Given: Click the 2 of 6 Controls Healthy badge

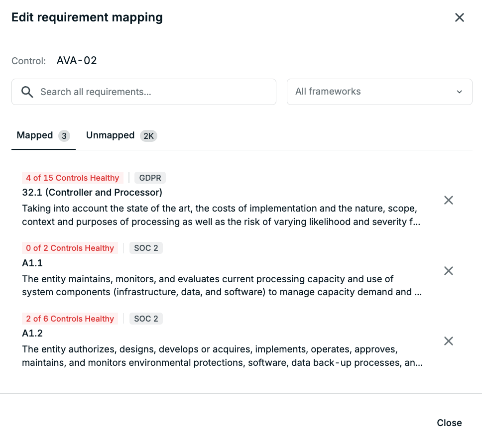Looking at the screenshot, I should pos(70,319).
